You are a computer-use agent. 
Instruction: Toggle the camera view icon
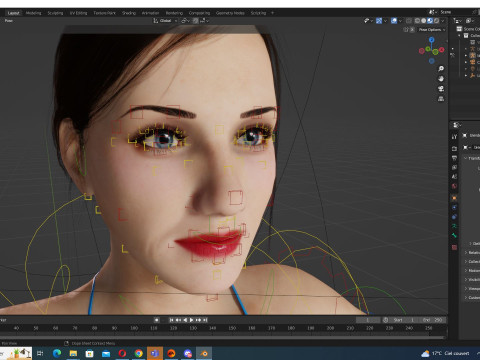click(x=441, y=89)
